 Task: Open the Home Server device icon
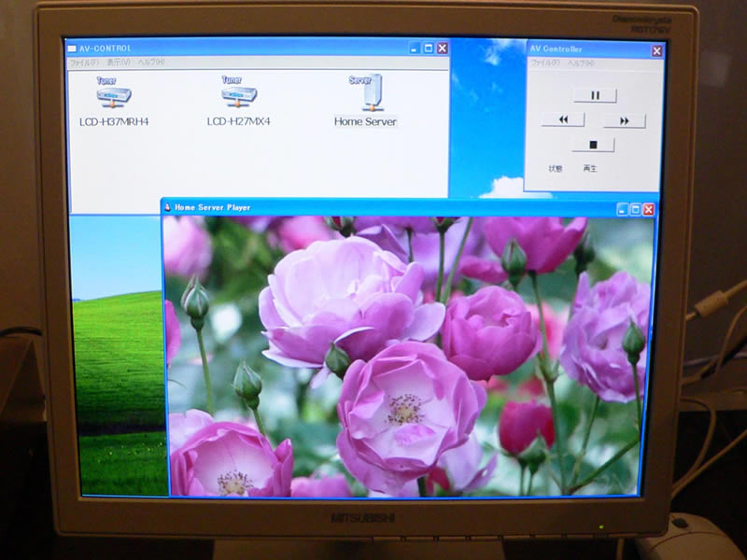(x=366, y=95)
